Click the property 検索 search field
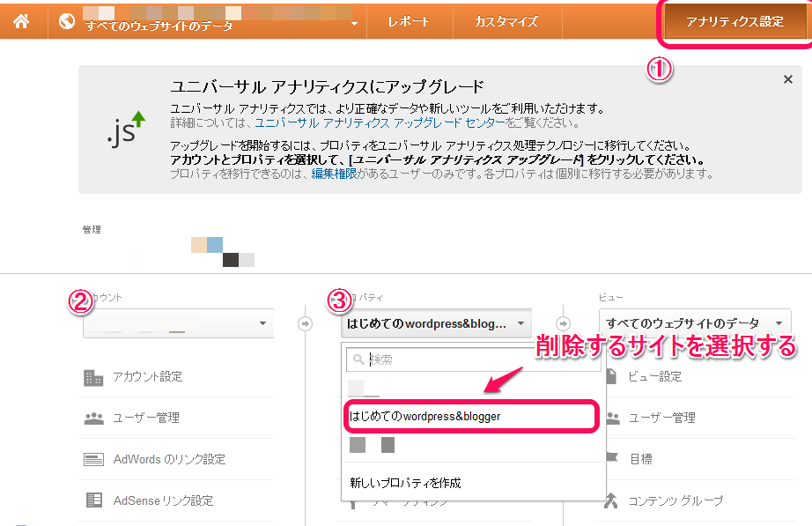The image size is (812, 526). 473,359
